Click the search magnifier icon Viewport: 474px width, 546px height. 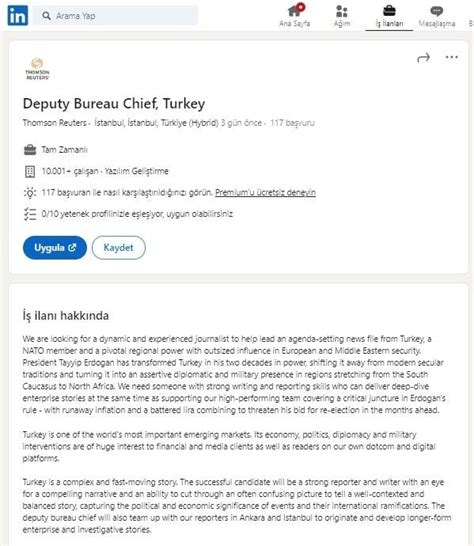pos(46,16)
